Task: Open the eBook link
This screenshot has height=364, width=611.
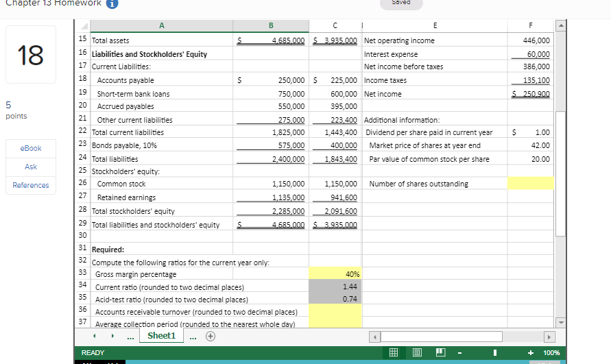Action: pos(31,149)
